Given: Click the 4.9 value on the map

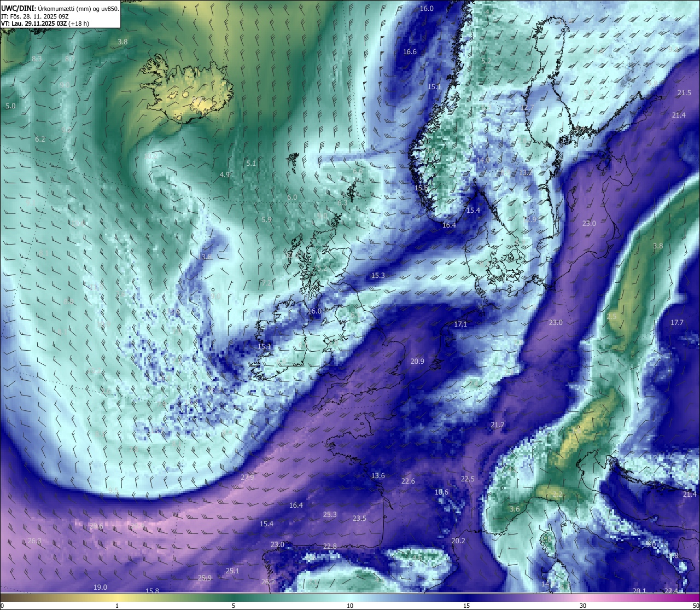Looking at the screenshot, I should coord(224,175).
